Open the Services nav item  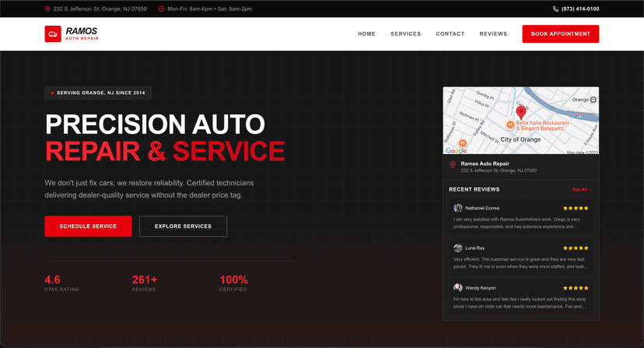tap(405, 33)
